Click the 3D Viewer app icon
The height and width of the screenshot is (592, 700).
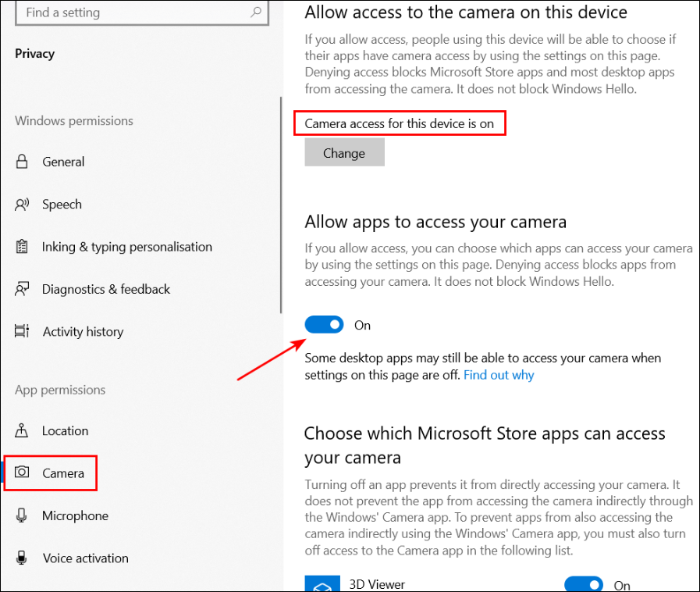tap(322, 583)
